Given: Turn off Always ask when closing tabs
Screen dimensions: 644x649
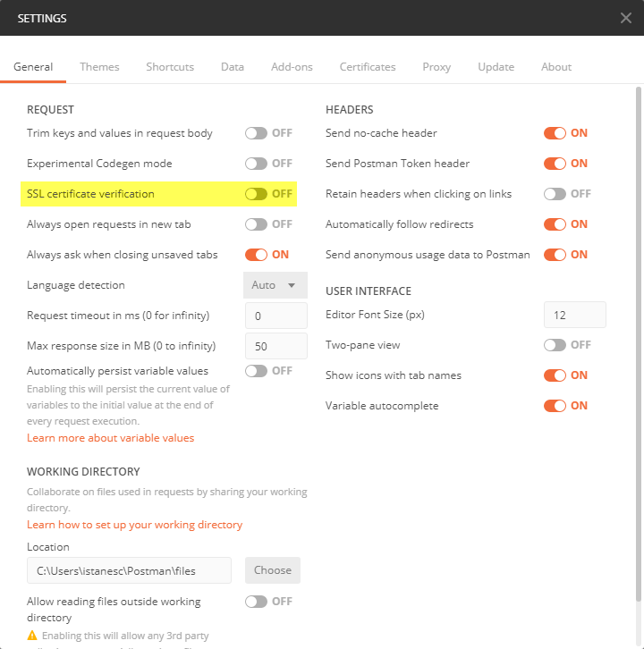Looking at the screenshot, I should click(256, 255).
